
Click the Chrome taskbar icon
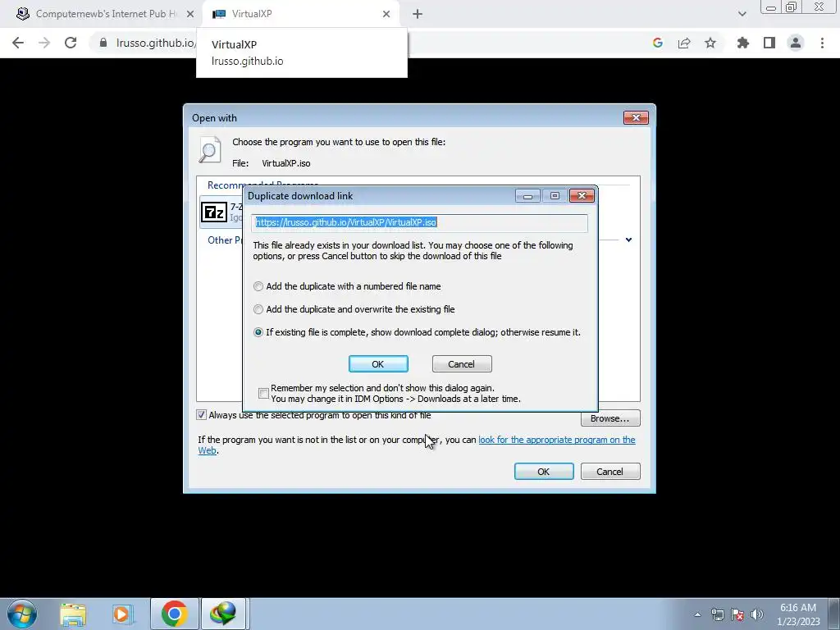pyautogui.click(x=175, y=614)
